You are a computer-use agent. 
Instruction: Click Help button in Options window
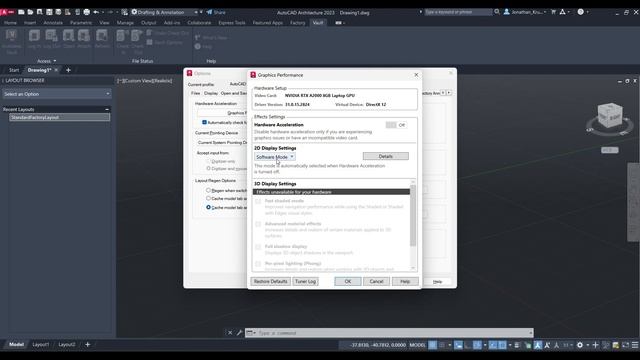tap(438, 282)
